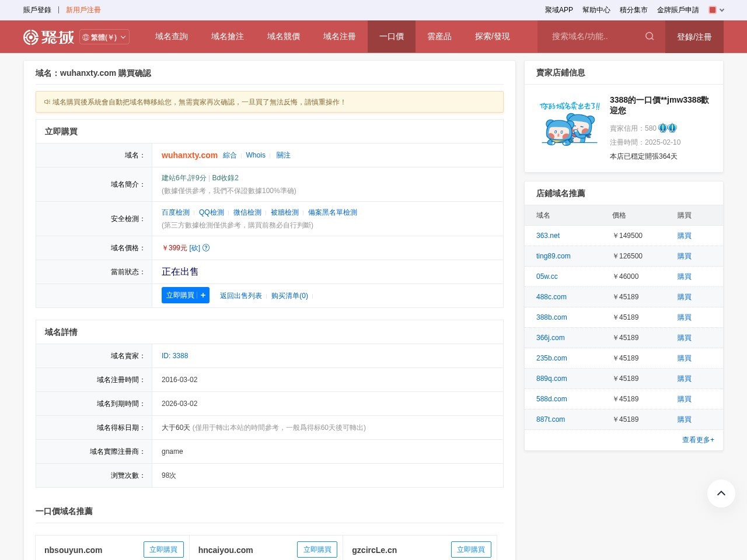Click the 查看更多+ link
The width and height of the screenshot is (747, 560).
[698, 440]
